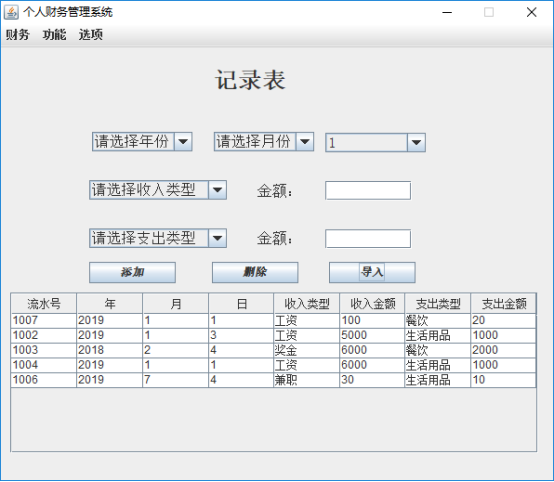Click the 导入 button
This screenshot has height=482, width=554.
pos(372,272)
